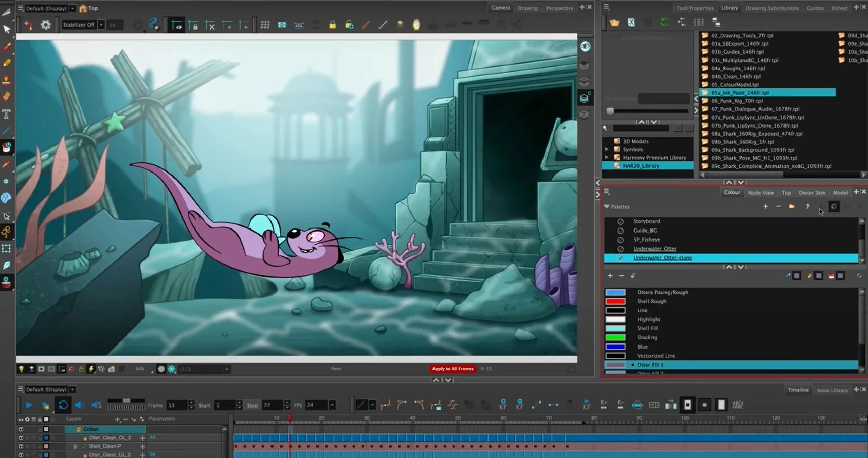Screen dimensions: 868x458
Task: Choose the Select arrow tool
Action: click(7, 29)
